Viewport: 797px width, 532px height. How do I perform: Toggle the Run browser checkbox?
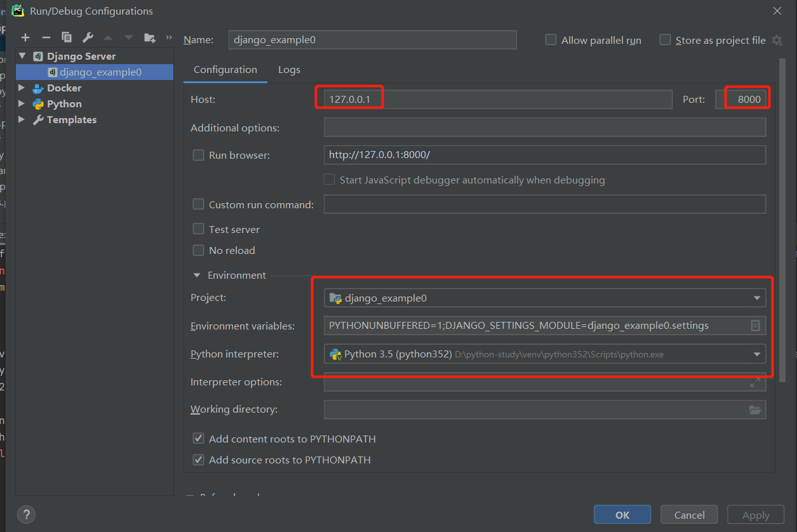pos(199,155)
